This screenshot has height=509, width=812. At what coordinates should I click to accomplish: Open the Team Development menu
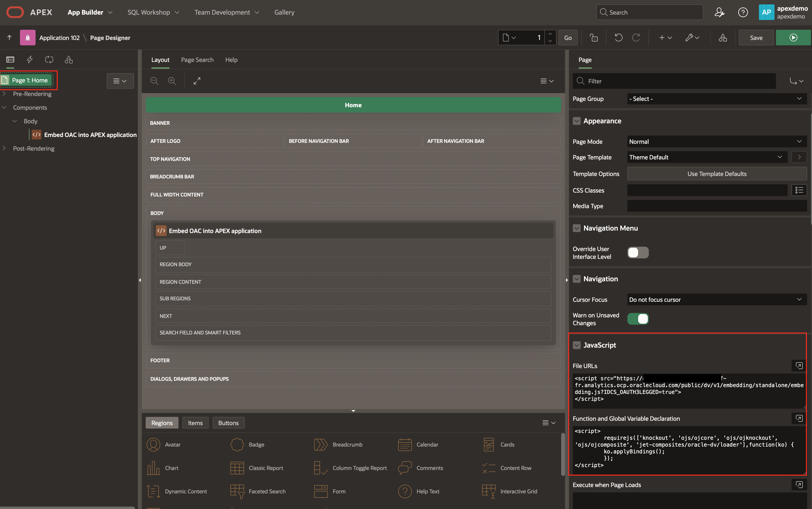227,12
